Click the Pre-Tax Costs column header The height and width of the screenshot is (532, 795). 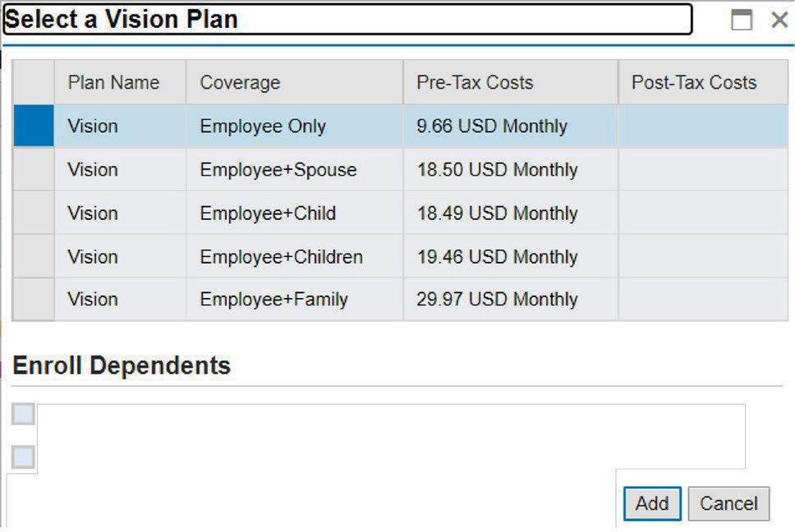click(x=475, y=82)
